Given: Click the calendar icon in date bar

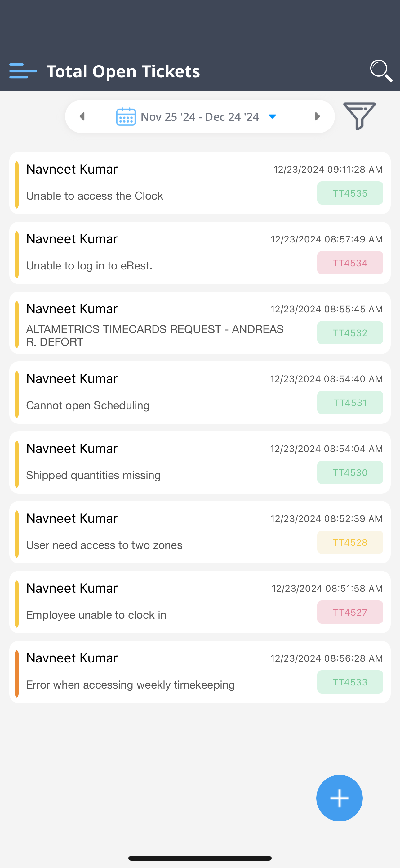Looking at the screenshot, I should pos(126,117).
